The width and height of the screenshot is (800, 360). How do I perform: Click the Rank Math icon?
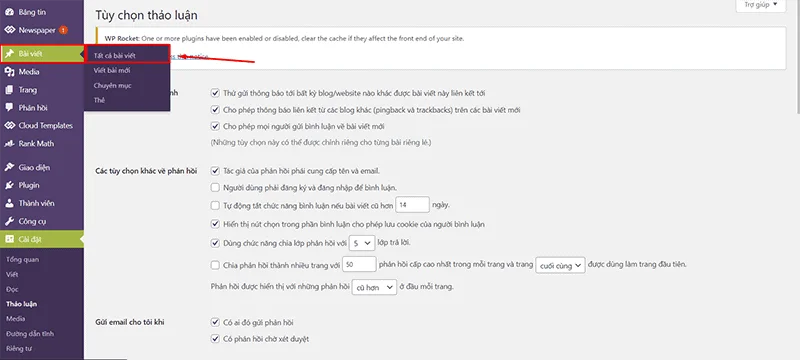9,143
